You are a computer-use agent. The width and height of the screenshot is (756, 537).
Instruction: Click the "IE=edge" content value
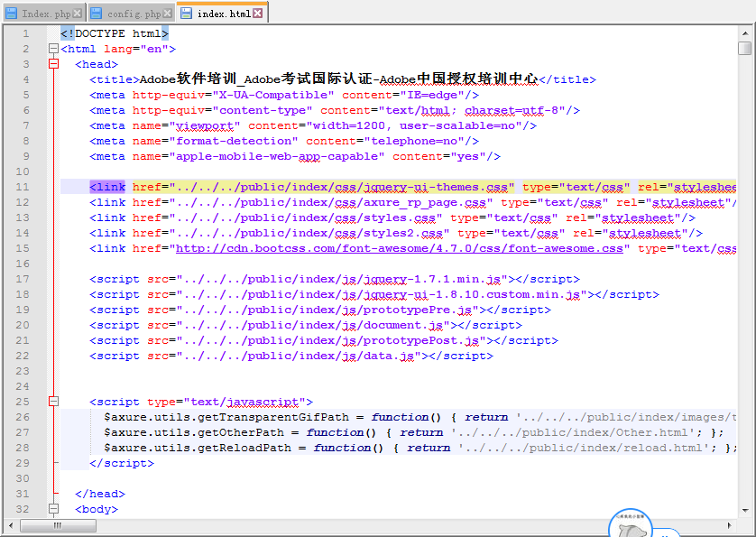(432, 95)
